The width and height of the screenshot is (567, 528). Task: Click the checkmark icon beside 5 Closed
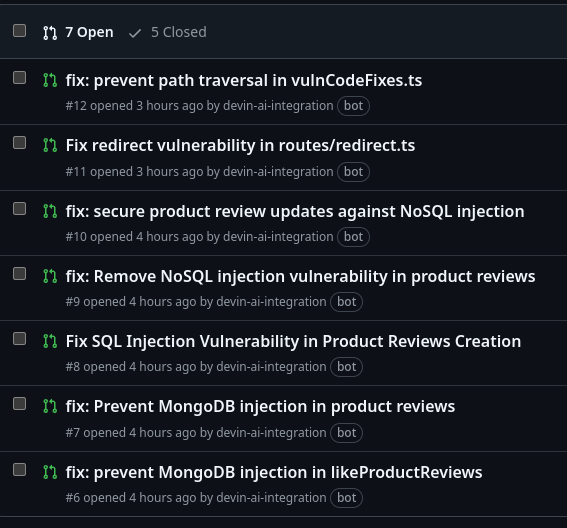(x=135, y=33)
